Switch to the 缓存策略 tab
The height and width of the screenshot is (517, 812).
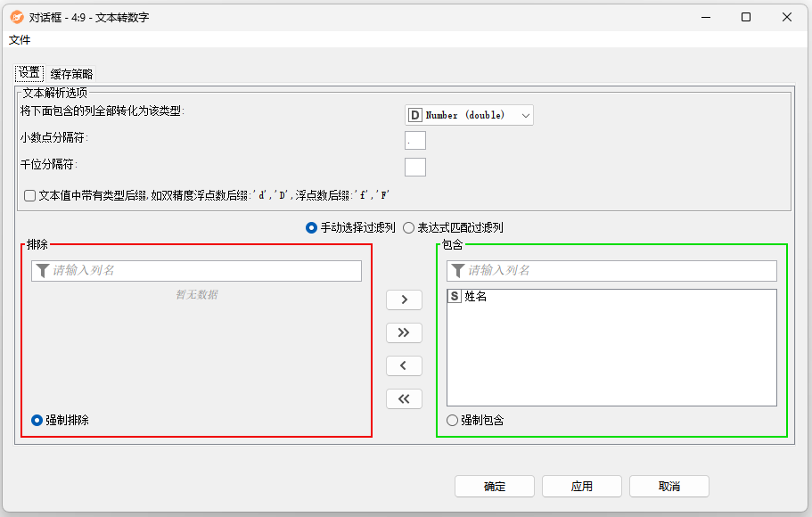71,74
